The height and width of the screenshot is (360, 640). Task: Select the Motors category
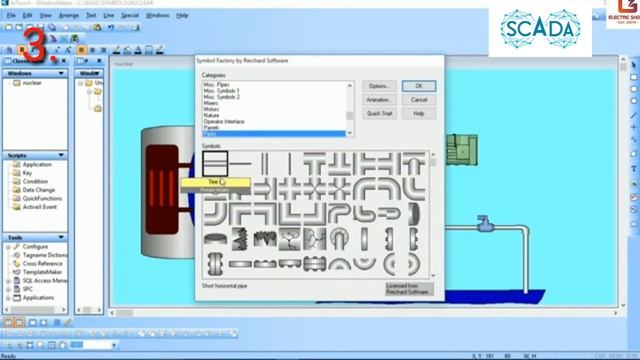coord(211,109)
